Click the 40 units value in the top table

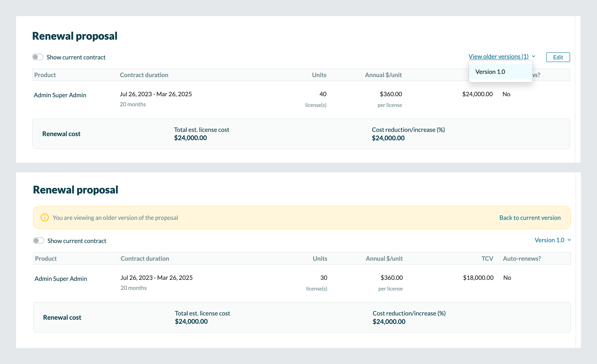323,94
